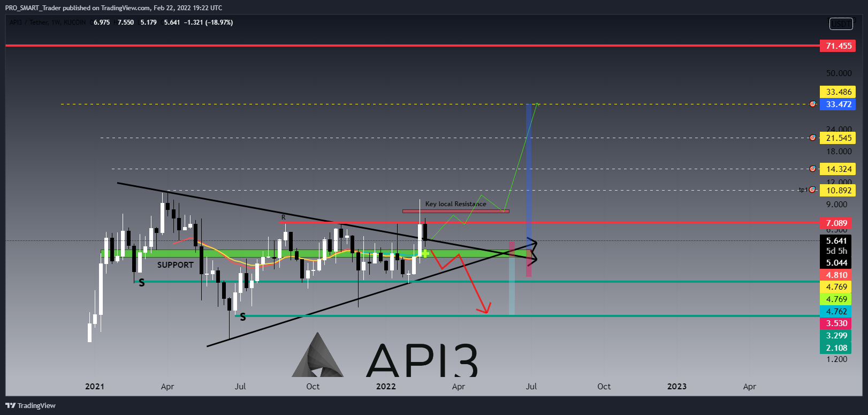Click the low value 5.179 in legend
This screenshot has height=415, width=868.
[149, 22]
